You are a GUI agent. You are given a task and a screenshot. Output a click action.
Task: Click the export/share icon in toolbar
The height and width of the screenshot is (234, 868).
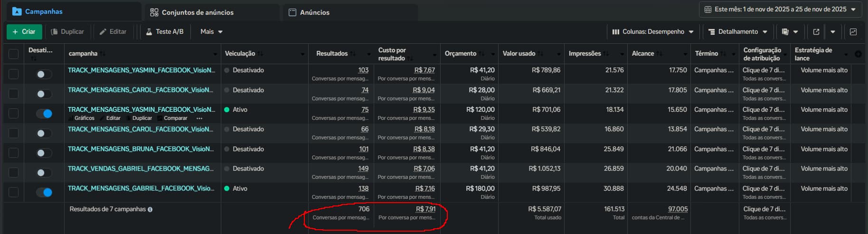(x=816, y=32)
